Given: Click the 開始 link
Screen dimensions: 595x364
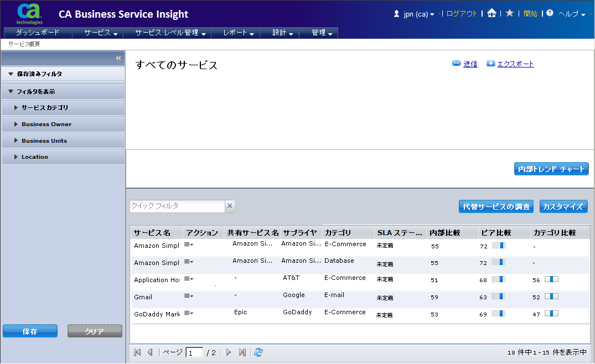Looking at the screenshot, I should tap(530, 14).
